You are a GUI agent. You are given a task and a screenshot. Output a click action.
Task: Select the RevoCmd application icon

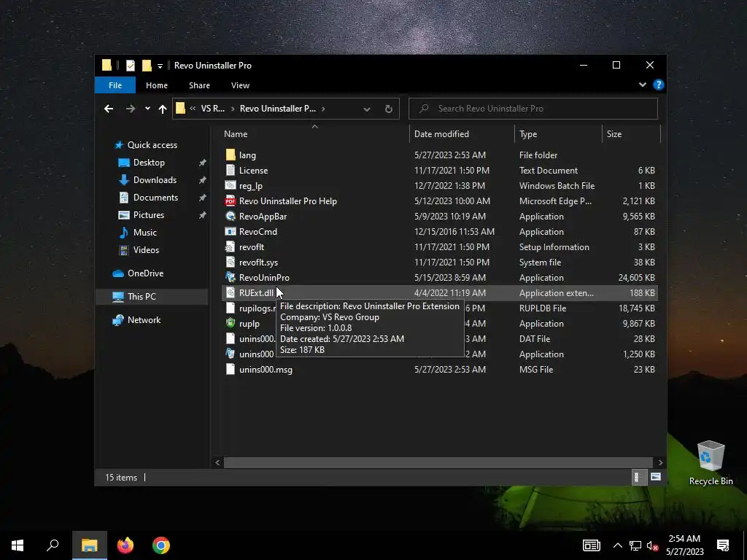(x=231, y=231)
